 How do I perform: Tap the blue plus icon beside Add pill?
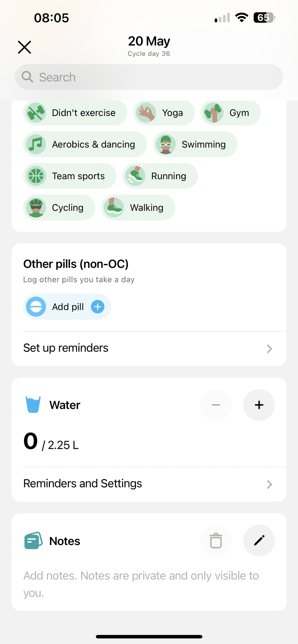97,306
